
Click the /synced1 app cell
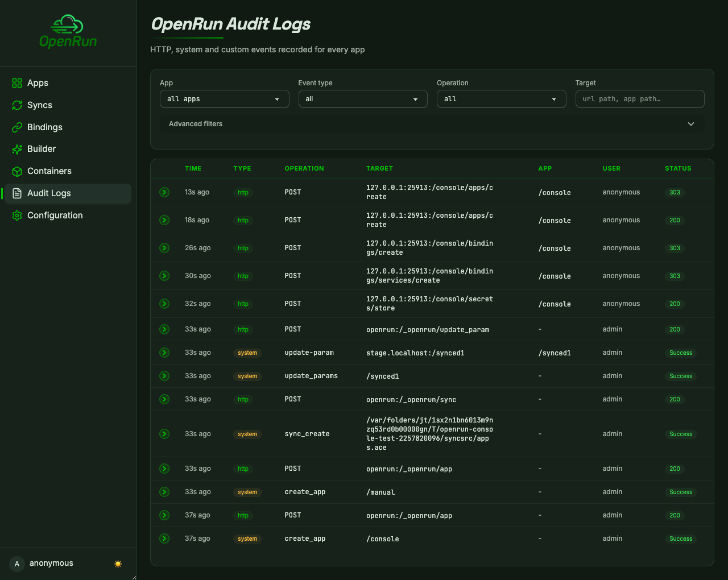[555, 353]
